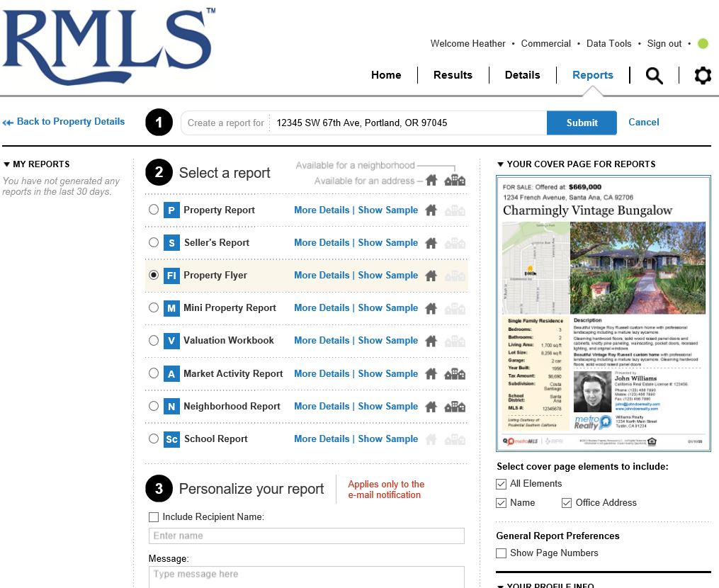Uncheck the Office Address checkbox
Viewport: 719px width, 588px height.
(567, 502)
